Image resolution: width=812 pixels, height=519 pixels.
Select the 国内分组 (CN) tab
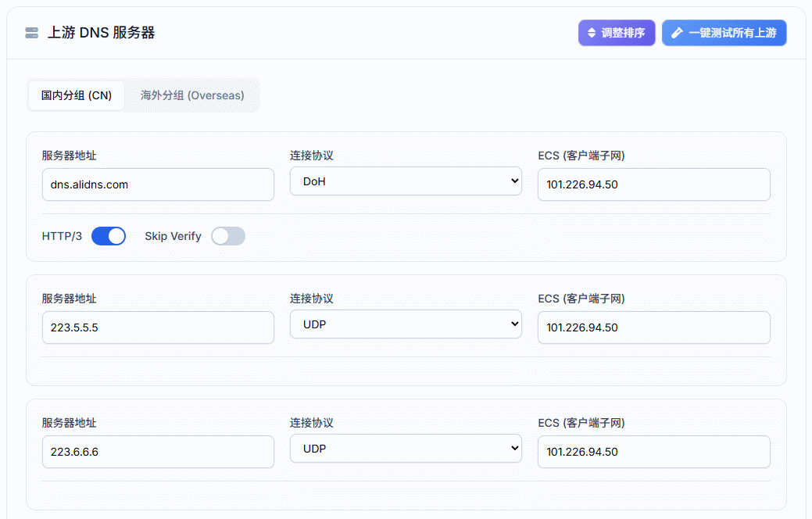click(x=77, y=95)
